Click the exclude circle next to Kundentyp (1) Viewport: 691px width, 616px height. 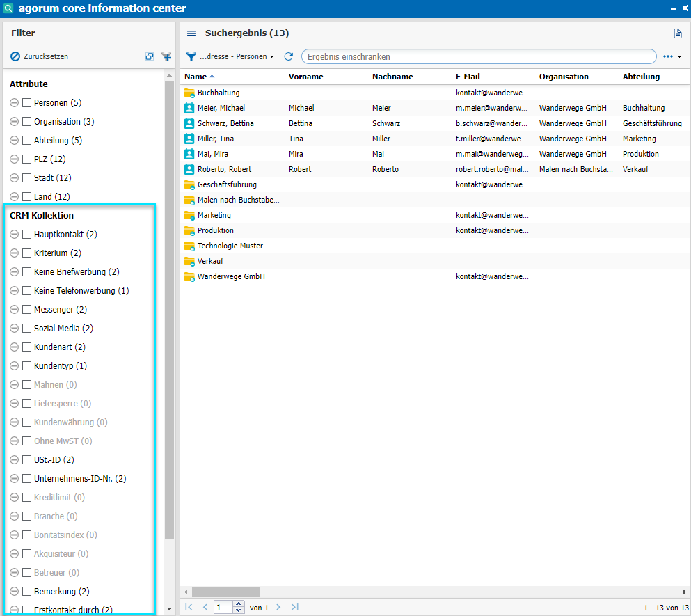[14, 366]
